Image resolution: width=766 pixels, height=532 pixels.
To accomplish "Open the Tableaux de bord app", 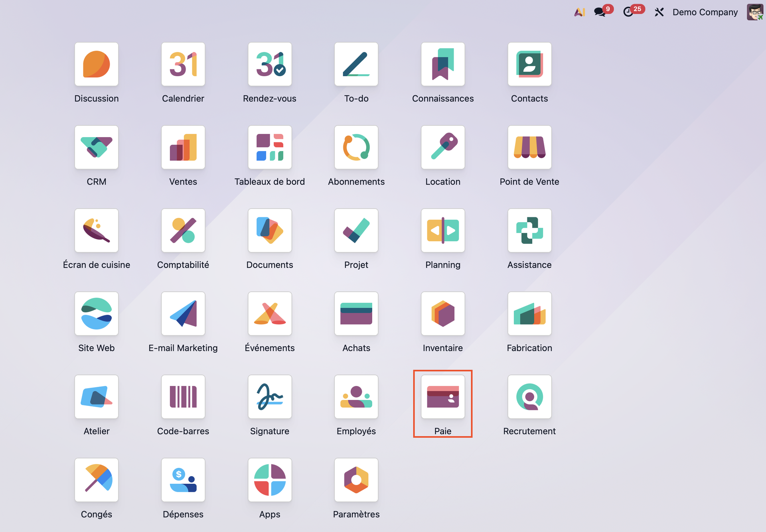I will [269, 148].
